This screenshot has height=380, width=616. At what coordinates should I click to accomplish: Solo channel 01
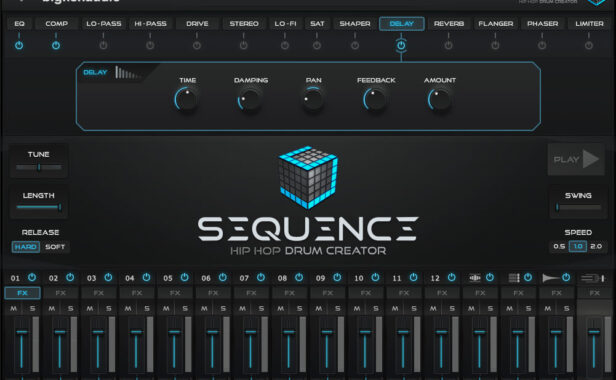[32, 308]
